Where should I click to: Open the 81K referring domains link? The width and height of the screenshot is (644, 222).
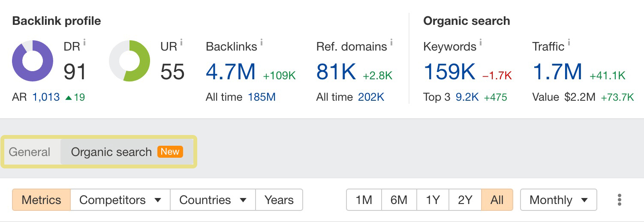[336, 72]
